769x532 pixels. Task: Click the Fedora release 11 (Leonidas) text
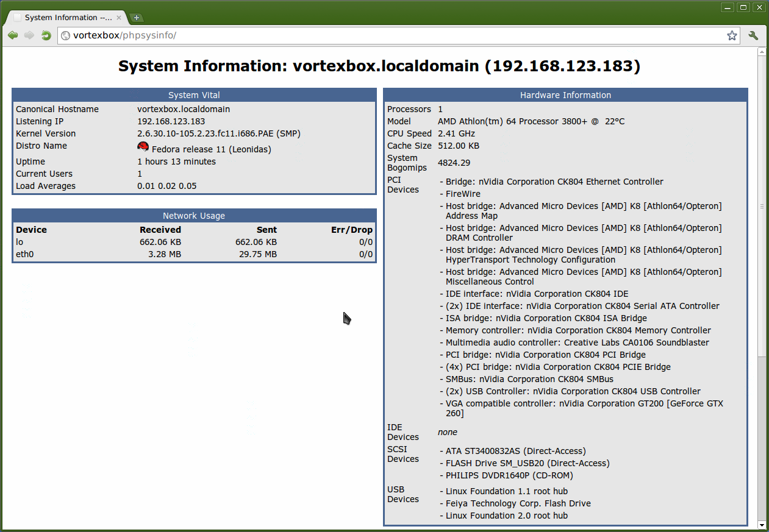212,149
